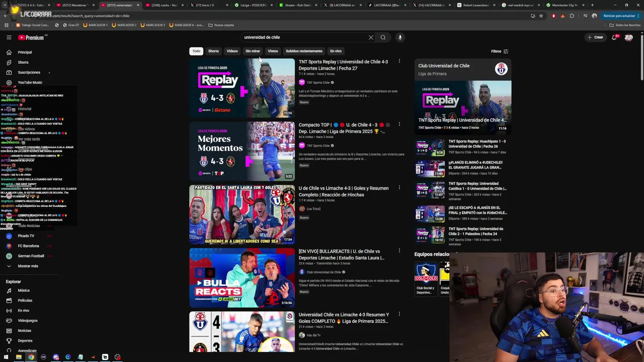
Task: Open the En vivo explore category
Action: pyautogui.click(x=23, y=311)
